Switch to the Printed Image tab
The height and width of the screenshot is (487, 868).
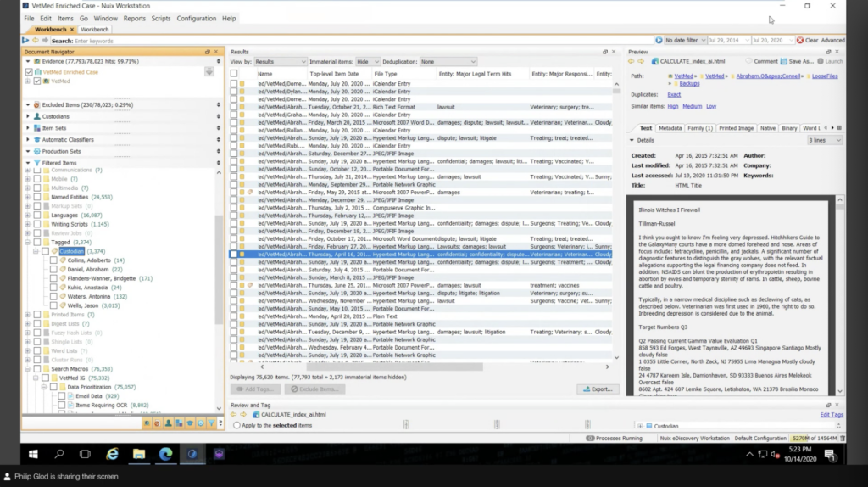(x=737, y=128)
